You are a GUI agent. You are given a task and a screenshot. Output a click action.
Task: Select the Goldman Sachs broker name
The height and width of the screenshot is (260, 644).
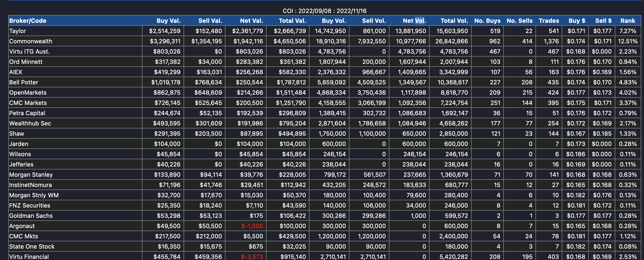[31, 215]
